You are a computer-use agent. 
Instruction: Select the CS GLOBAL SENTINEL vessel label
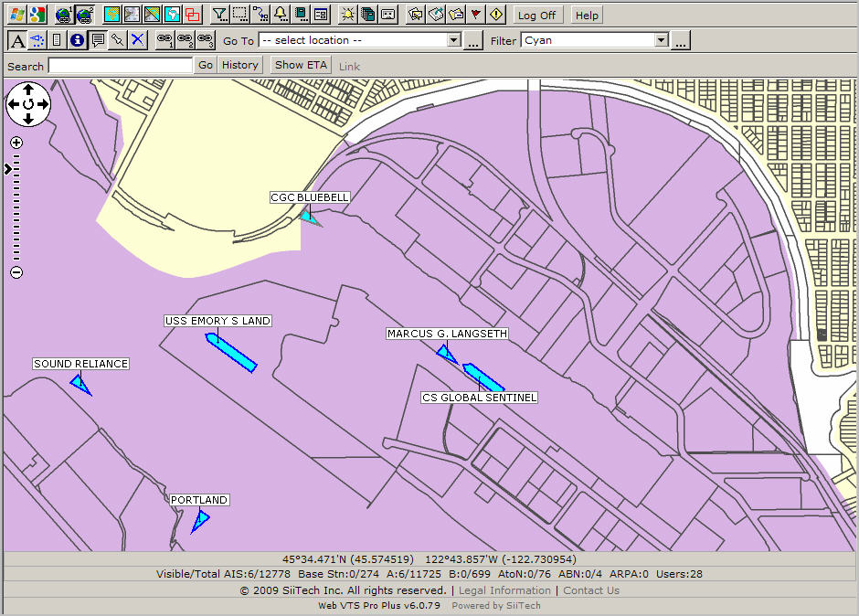click(x=480, y=398)
